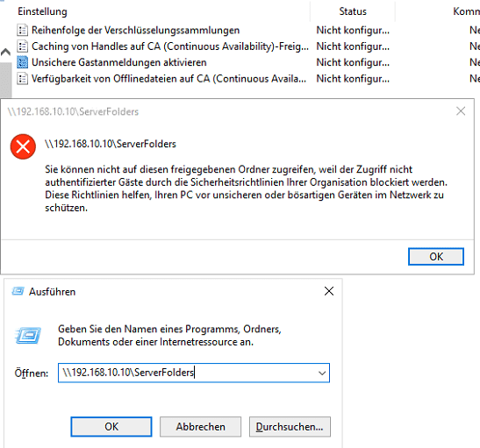Click the Ausführen title bar icon
Screen dimensions: 480x448
[18, 291]
